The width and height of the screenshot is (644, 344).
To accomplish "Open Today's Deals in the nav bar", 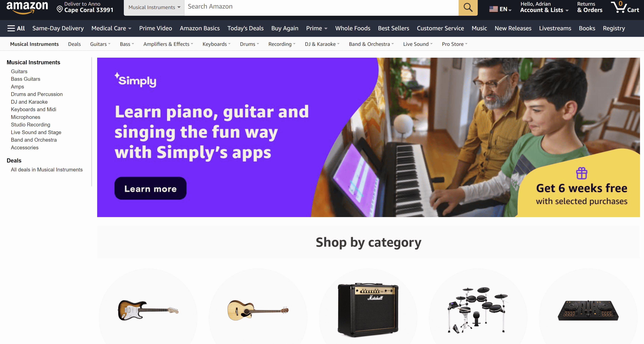I will 245,28.
